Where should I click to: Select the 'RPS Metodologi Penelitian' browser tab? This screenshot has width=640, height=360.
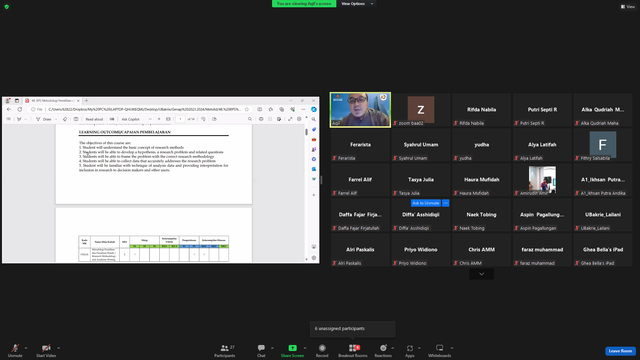click(x=52, y=100)
